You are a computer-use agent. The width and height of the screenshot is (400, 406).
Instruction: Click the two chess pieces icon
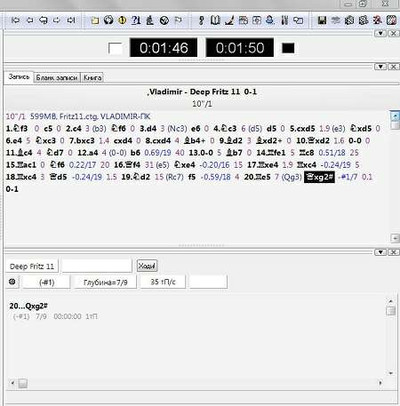point(284,21)
